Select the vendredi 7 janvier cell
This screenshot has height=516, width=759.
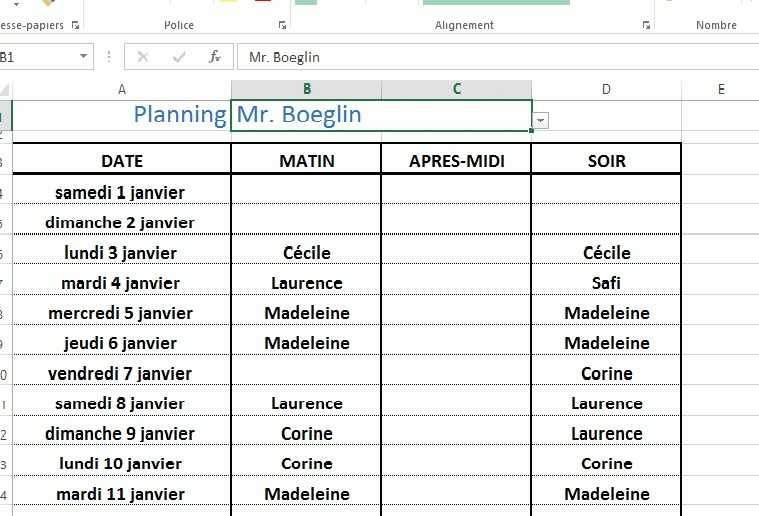point(122,373)
